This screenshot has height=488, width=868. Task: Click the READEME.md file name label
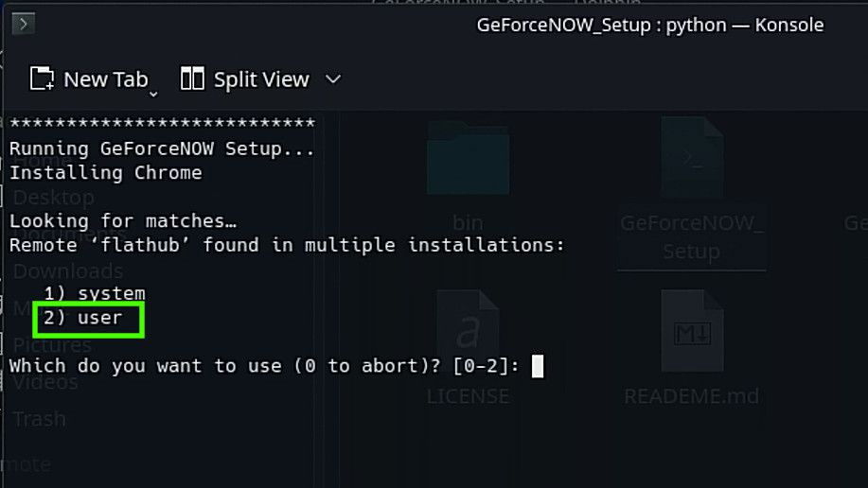coord(692,396)
